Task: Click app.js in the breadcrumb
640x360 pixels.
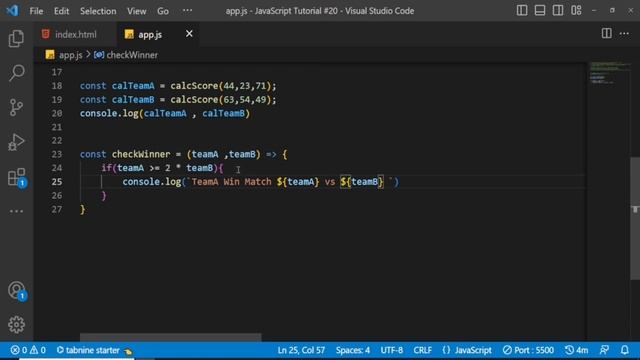Action: [70, 55]
